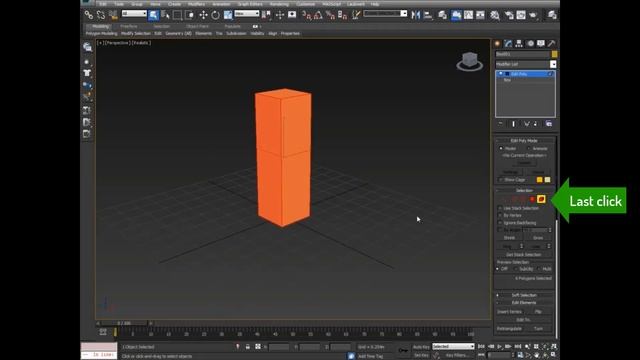
Task: Open the Rendering menu
Action: pos(279,4)
